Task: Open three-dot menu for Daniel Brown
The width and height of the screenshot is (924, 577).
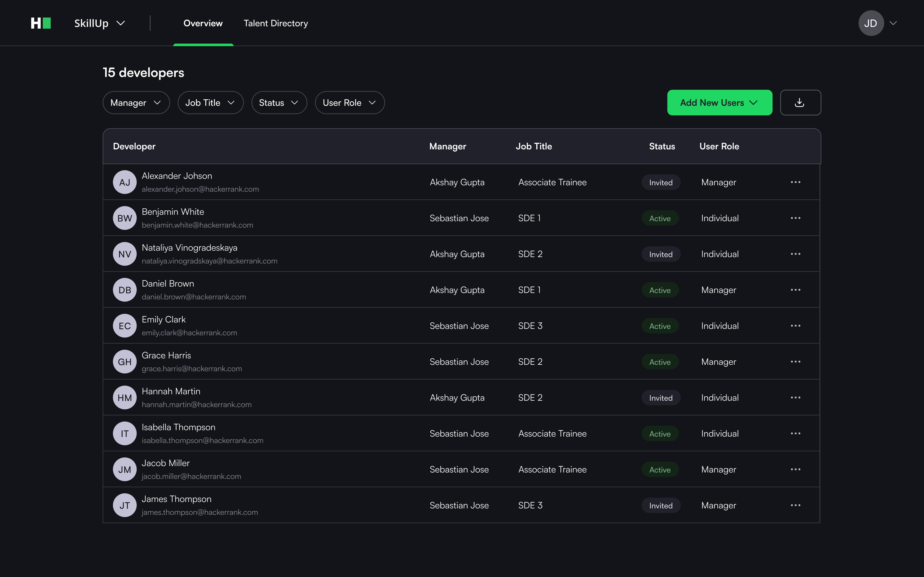Action: pos(795,290)
